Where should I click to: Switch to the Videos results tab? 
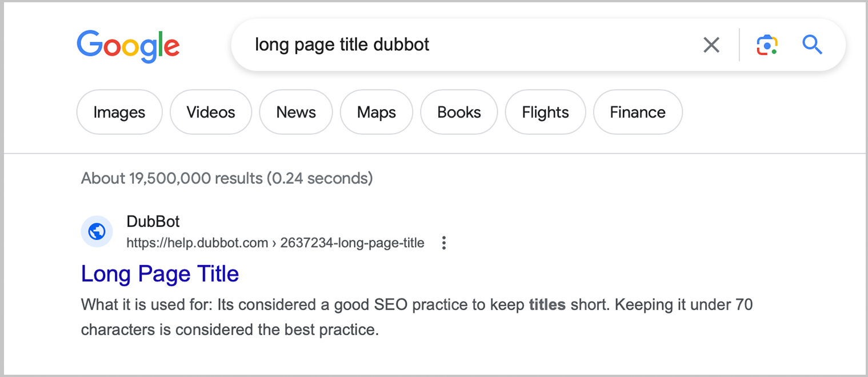coord(210,112)
